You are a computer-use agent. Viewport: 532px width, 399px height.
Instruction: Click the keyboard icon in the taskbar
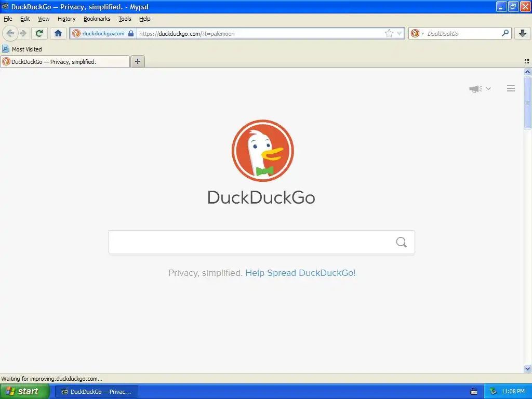[x=474, y=392]
